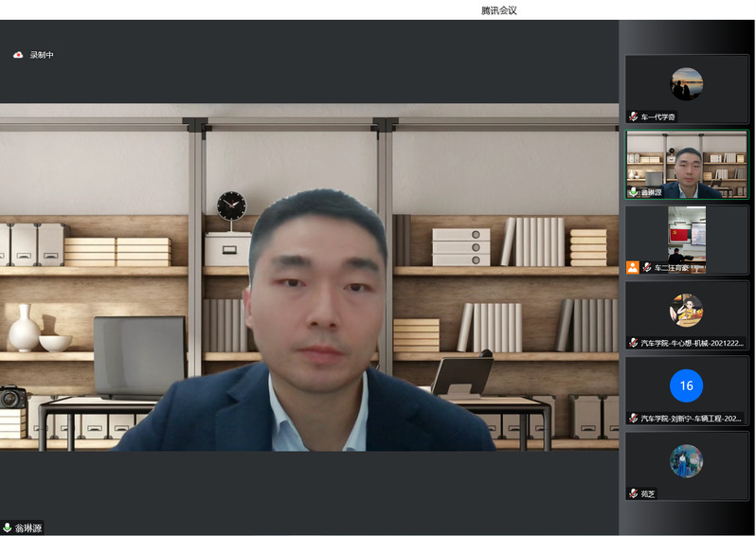Image resolution: width=756 pixels, height=536 pixels.
Task: Click orange host badge on 车二汪育豪 tile
Action: 633,267
